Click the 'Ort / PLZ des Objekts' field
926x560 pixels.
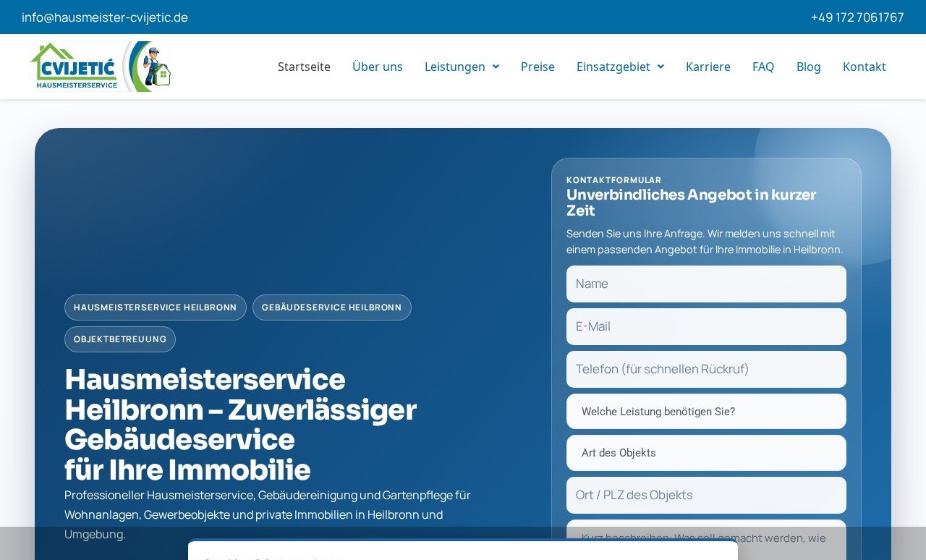[706, 495]
